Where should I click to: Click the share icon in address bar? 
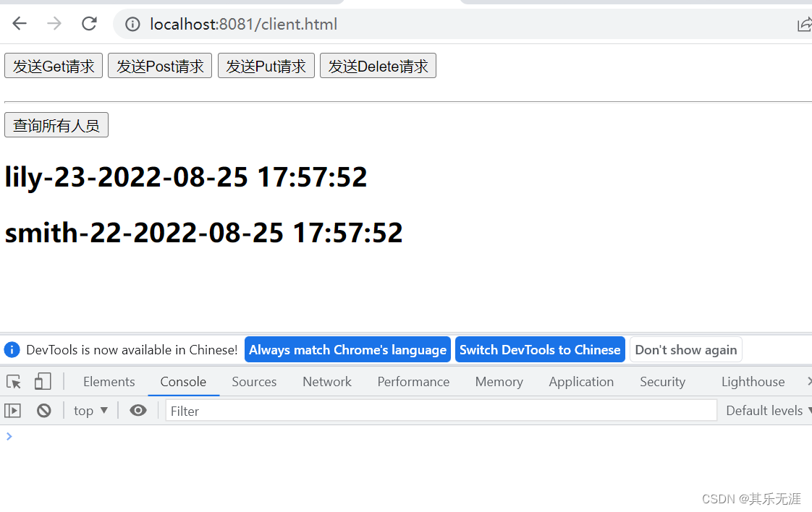click(805, 25)
